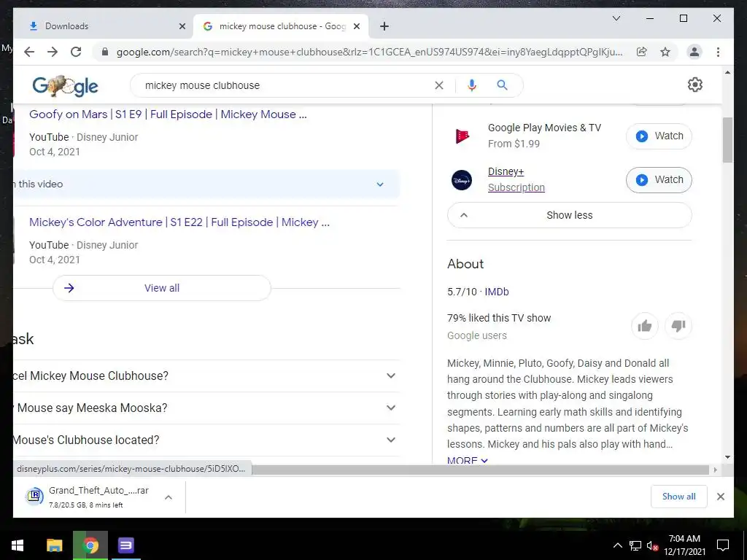
Task: Click the Google doodle logo
Action: coord(65,86)
